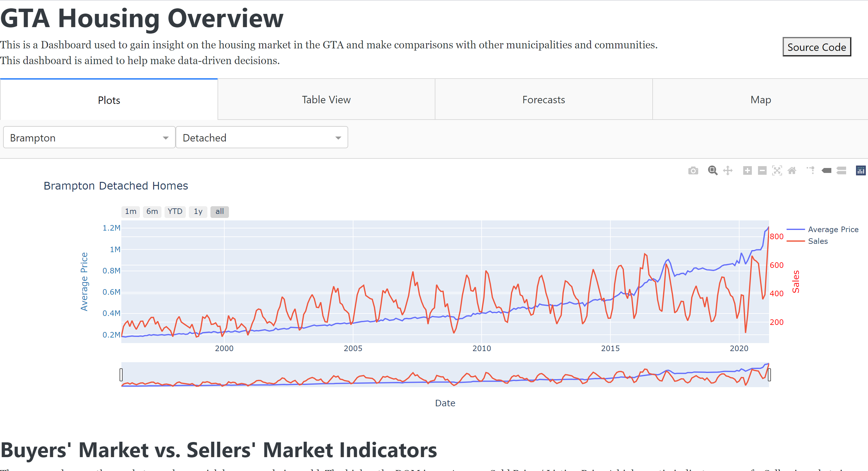Select the Zoom magnifier tool

coord(712,170)
